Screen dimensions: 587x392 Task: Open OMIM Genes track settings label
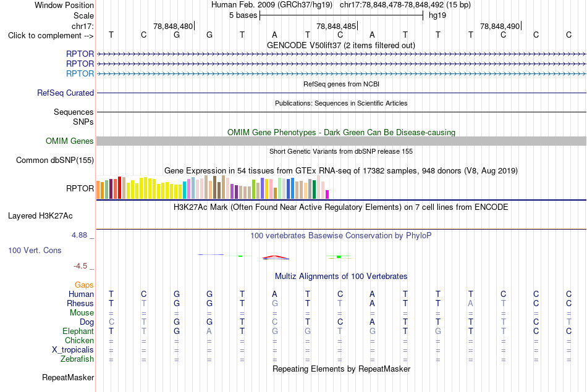click(x=69, y=141)
